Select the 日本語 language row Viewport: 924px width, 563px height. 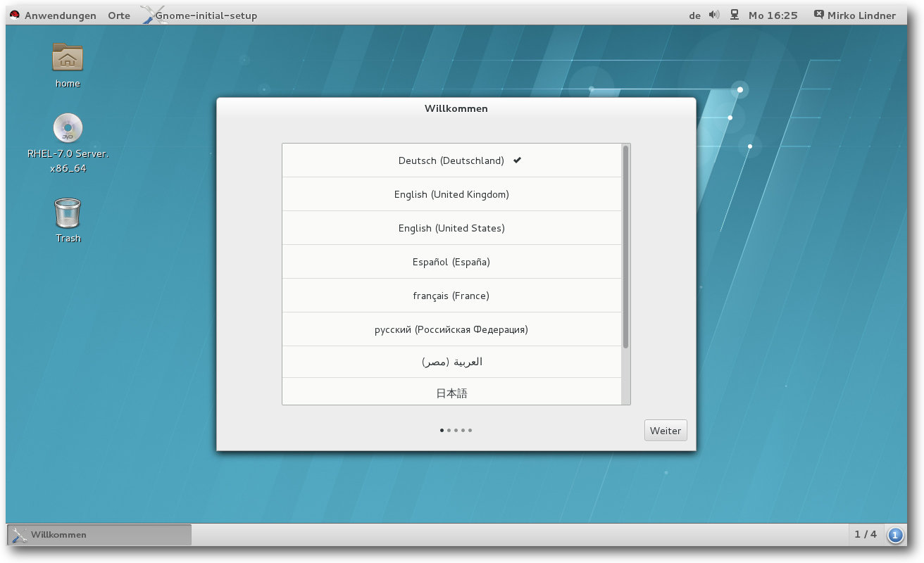pyautogui.click(x=451, y=391)
